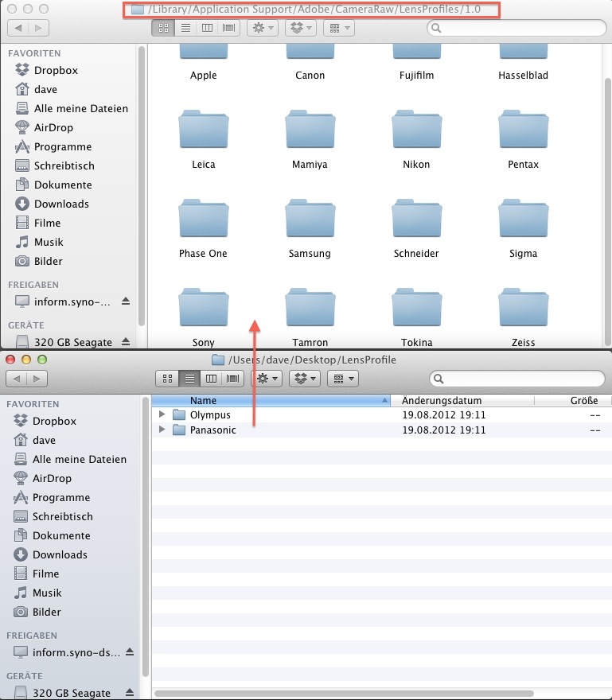Image resolution: width=612 pixels, height=700 pixels.
Task: Open the Phase One folder
Action: point(203,219)
